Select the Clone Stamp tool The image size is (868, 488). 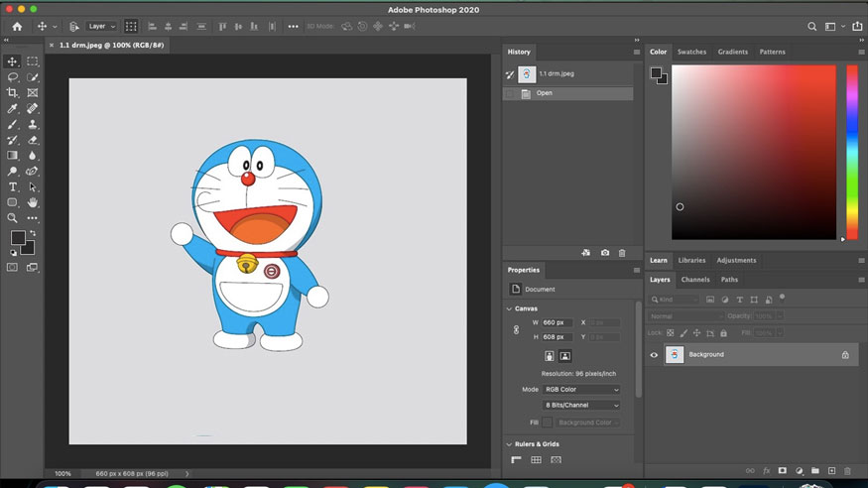click(x=33, y=124)
